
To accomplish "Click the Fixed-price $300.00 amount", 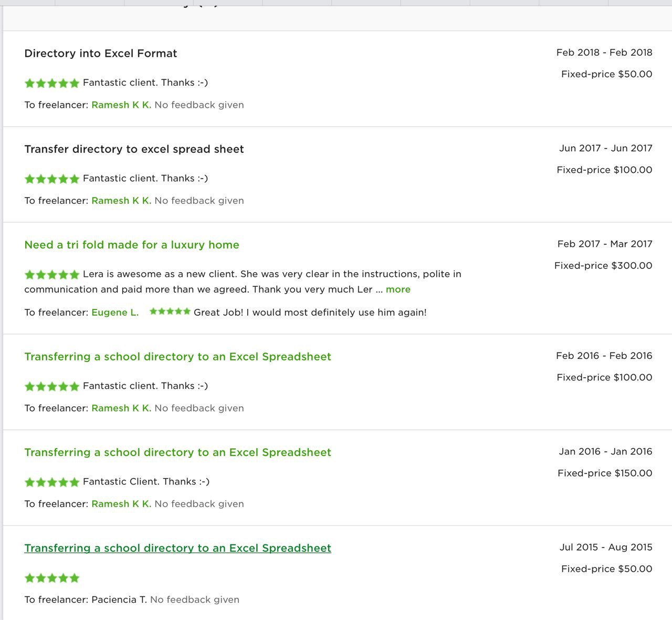I will [603, 266].
